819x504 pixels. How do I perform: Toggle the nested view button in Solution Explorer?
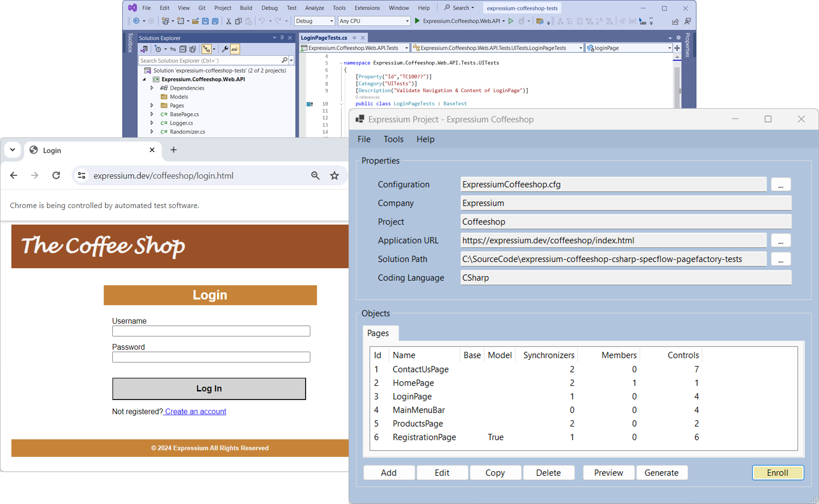click(207, 49)
